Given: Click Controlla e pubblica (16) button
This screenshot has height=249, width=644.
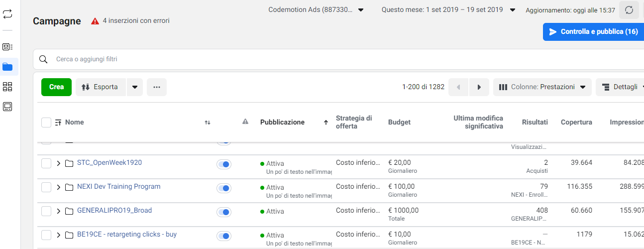Looking at the screenshot, I should [593, 32].
